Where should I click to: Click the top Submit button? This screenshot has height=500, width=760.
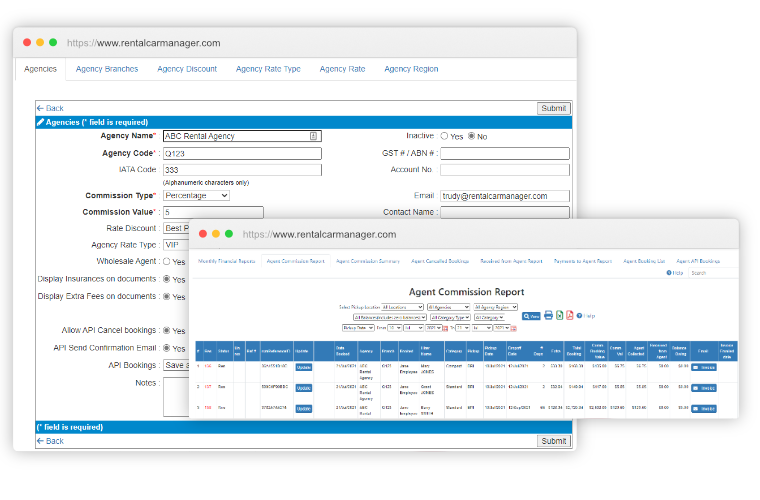coord(553,108)
